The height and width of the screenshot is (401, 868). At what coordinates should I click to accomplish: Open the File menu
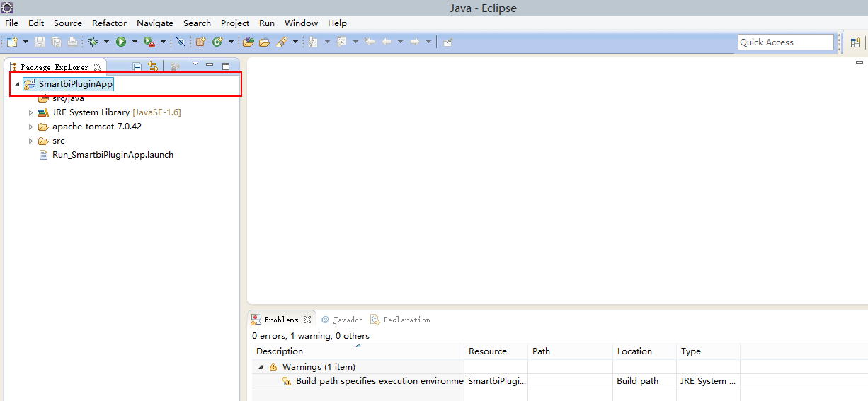(12, 23)
